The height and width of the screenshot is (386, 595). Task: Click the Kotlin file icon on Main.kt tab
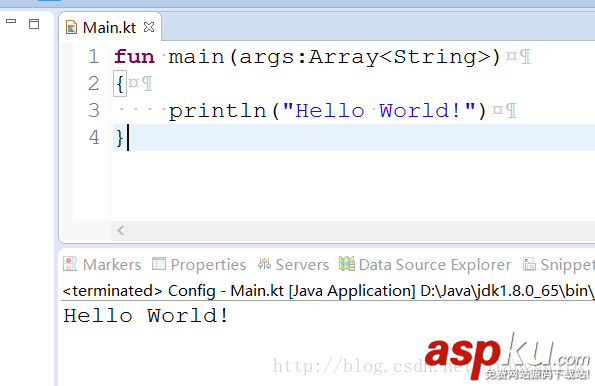[x=71, y=28]
